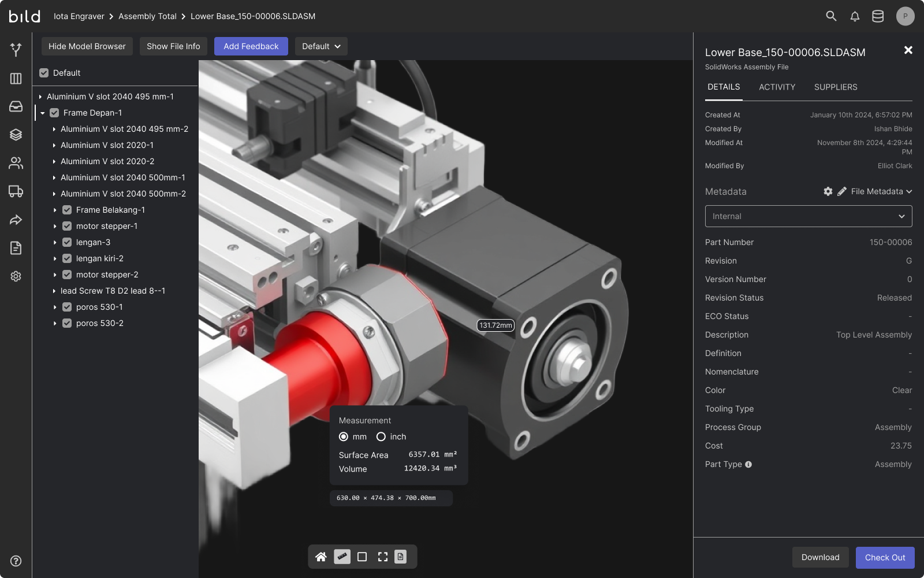Click the notifications bell icon
The image size is (924, 578).
click(855, 16)
